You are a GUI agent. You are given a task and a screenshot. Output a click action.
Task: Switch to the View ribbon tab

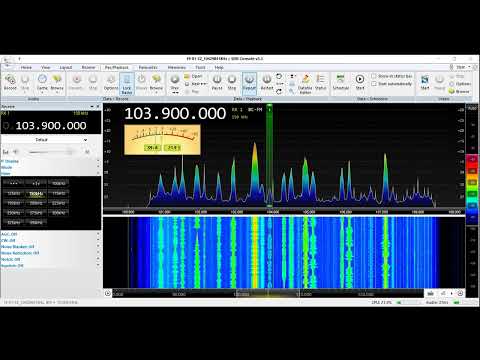pos(46,67)
